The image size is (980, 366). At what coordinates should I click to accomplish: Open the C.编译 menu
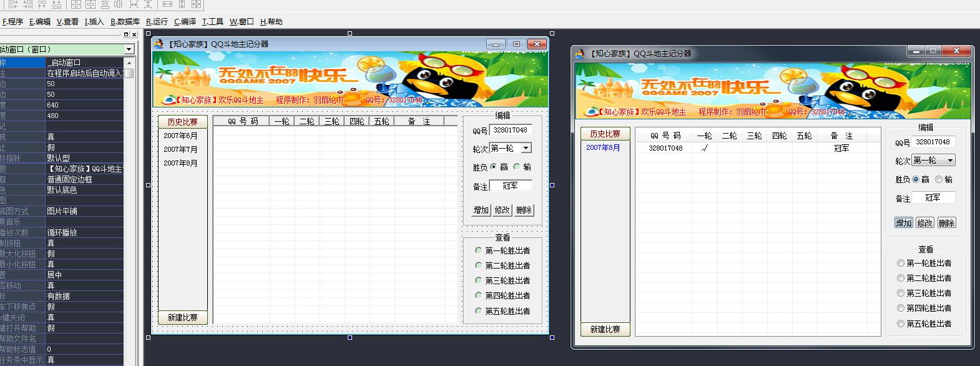point(185,22)
